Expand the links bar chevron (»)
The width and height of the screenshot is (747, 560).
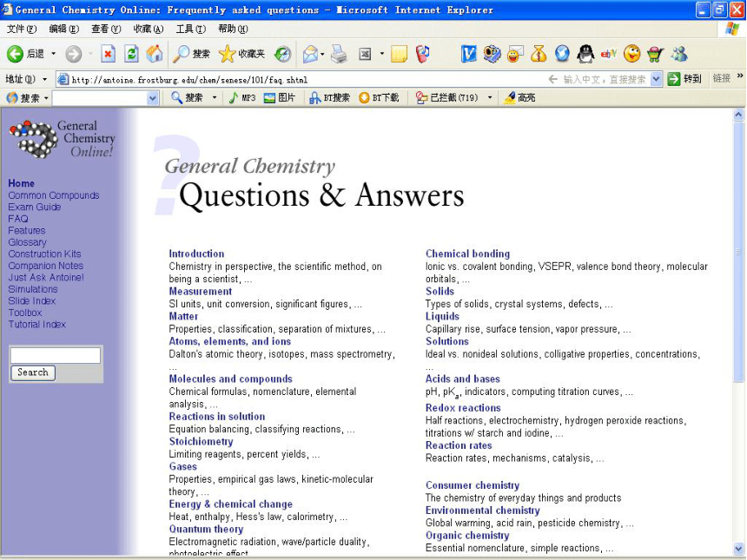point(740,76)
